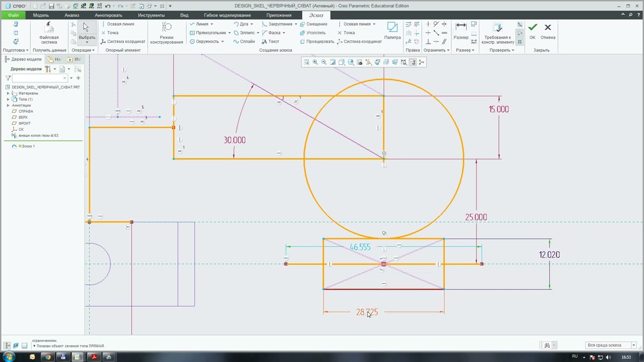Select the Прямоугольник (Rectangle) tool
Image resolution: width=644 pixels, height=362 pixels.
click(207, 33)
